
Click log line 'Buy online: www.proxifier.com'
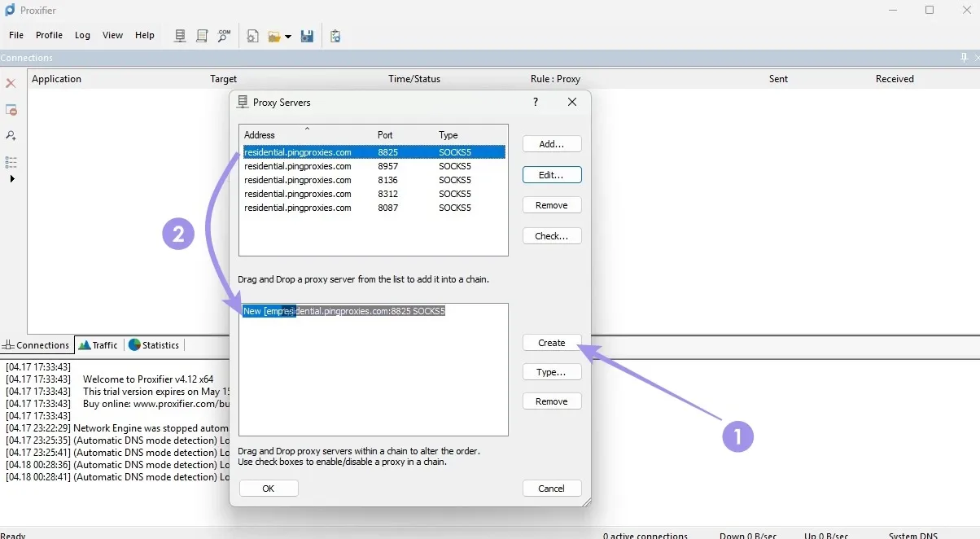click(x=156, y=404)
